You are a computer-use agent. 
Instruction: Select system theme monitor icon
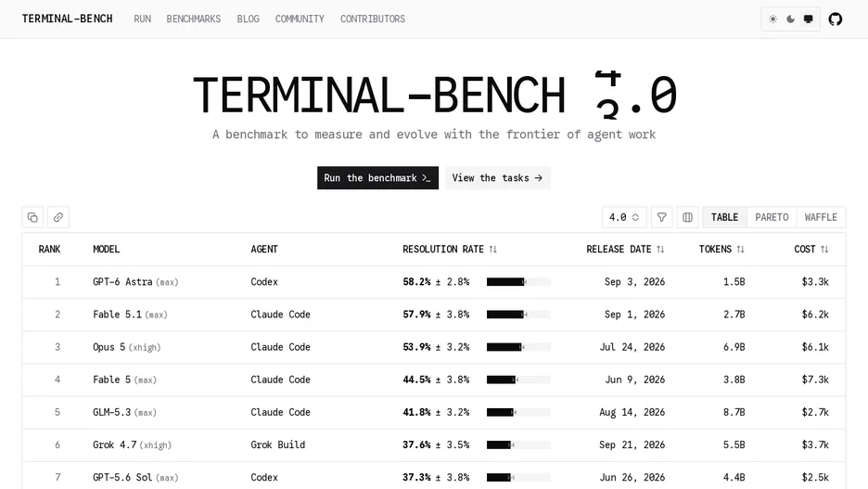tap(809, 19)
